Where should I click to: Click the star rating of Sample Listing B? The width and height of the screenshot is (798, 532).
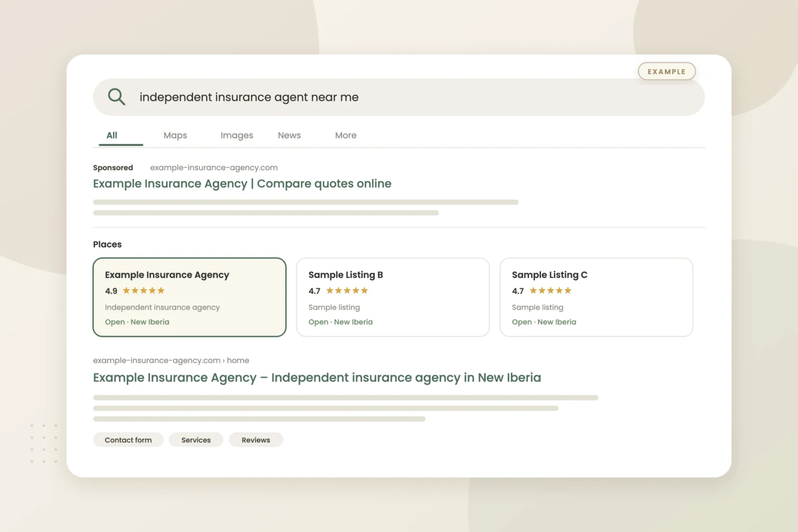(338, 290)
